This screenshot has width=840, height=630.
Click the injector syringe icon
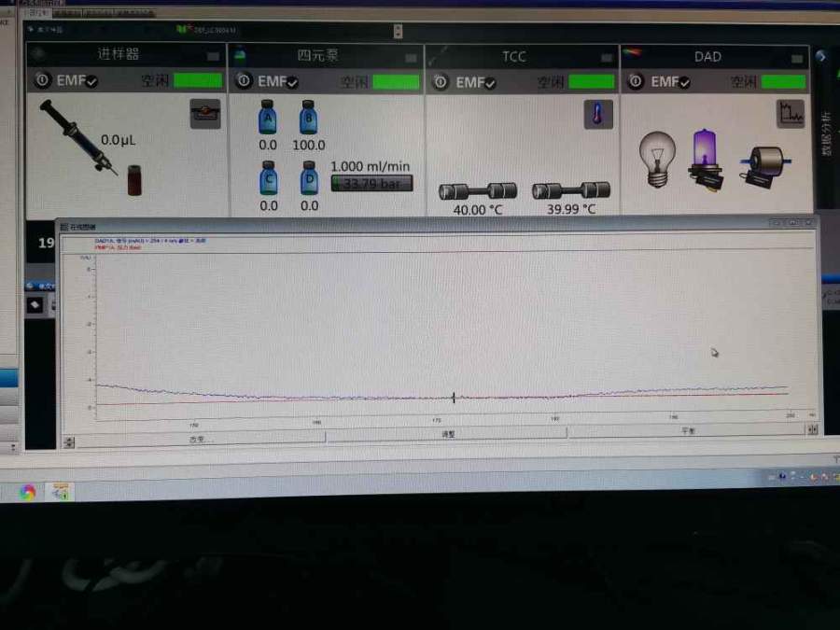pyautogui.click(x=78, y=137)
